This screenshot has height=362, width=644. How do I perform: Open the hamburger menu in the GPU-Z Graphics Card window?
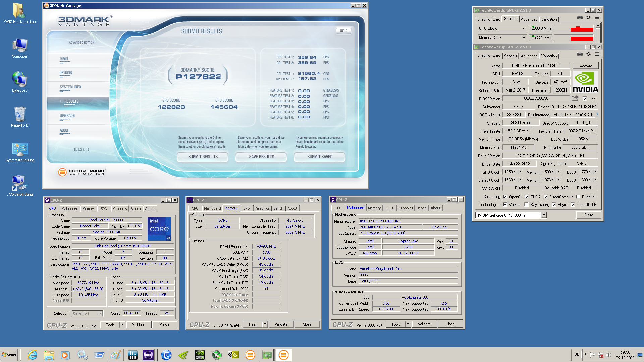597,54
